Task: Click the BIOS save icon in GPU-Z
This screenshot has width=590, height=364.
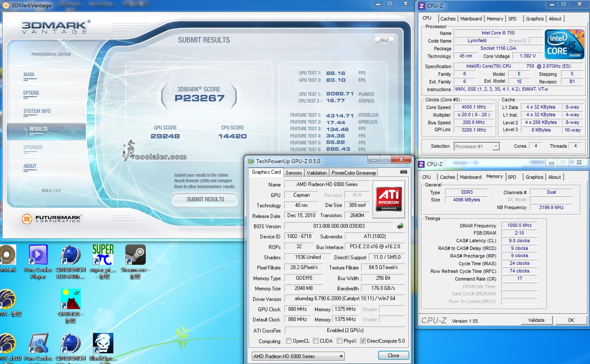Action: (x=400, y=226)
